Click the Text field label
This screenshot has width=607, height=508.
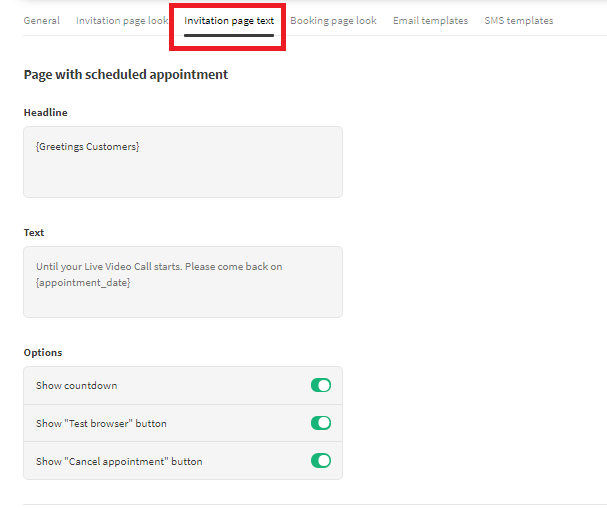coord(34,233)
